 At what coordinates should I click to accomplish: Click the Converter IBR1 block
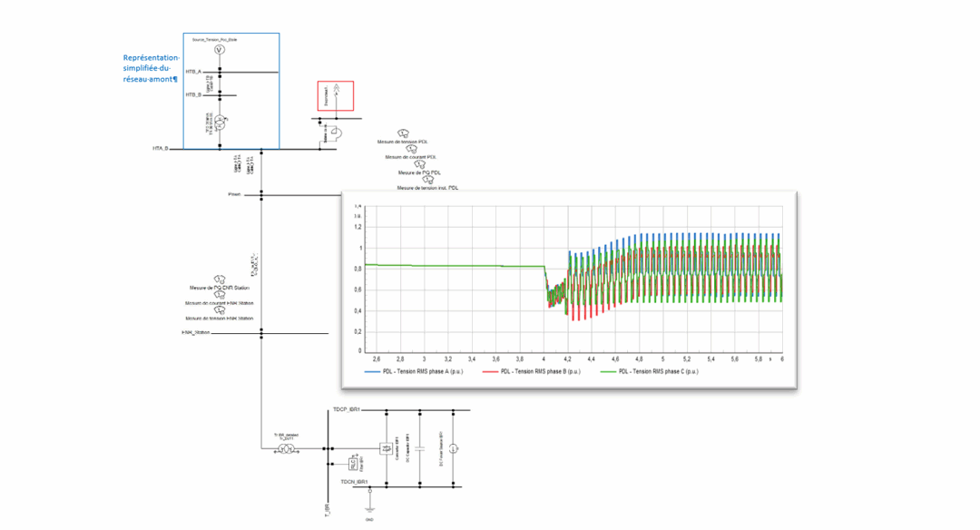click(x=386, y=447)
